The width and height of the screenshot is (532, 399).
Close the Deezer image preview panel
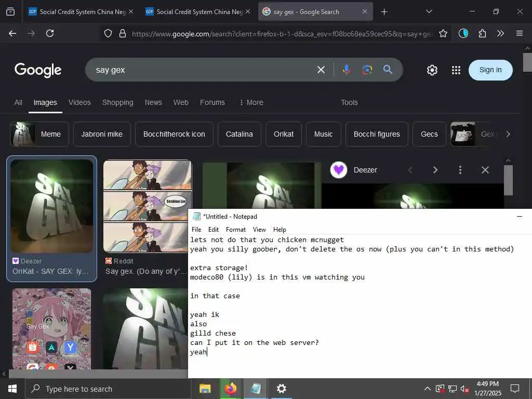[x=485, y=170]
